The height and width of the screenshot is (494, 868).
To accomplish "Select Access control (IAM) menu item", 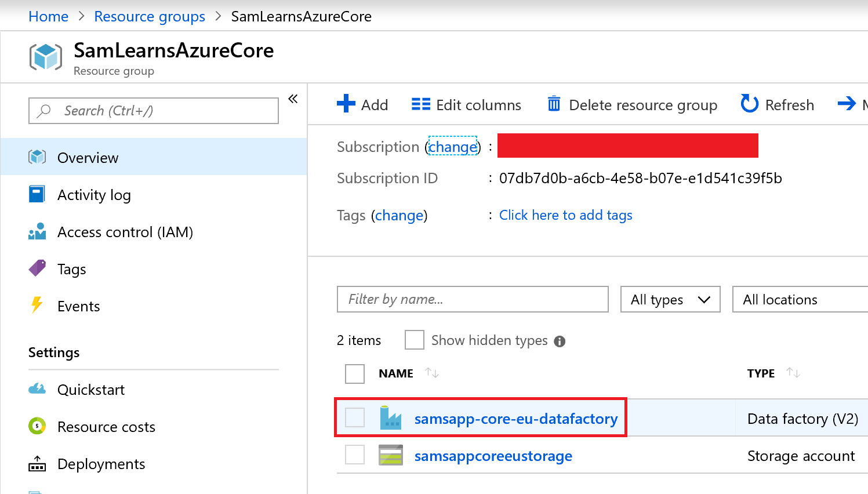I will coord(125,233).
